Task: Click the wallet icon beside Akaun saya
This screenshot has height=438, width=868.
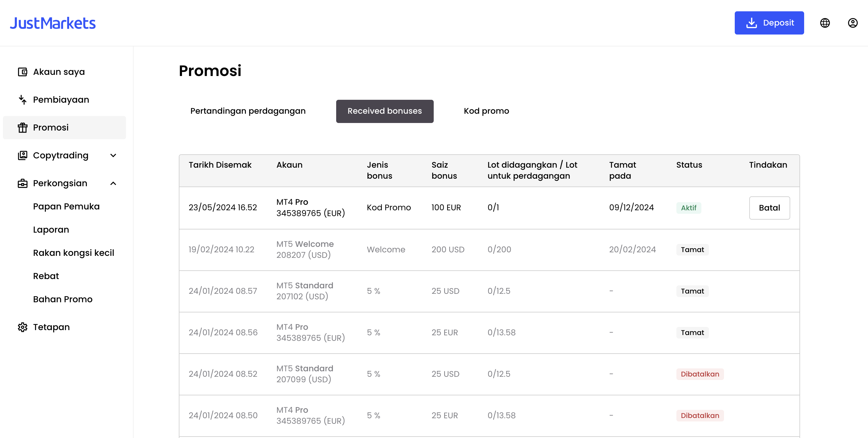Action: pyautogui.click(x=23, y=72)
